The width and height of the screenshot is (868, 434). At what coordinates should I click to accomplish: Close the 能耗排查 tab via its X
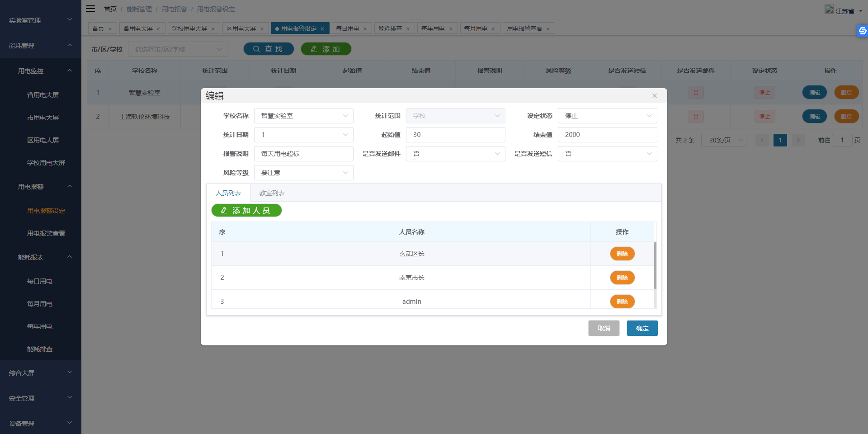pyautogui.click(x=408, y=29)
